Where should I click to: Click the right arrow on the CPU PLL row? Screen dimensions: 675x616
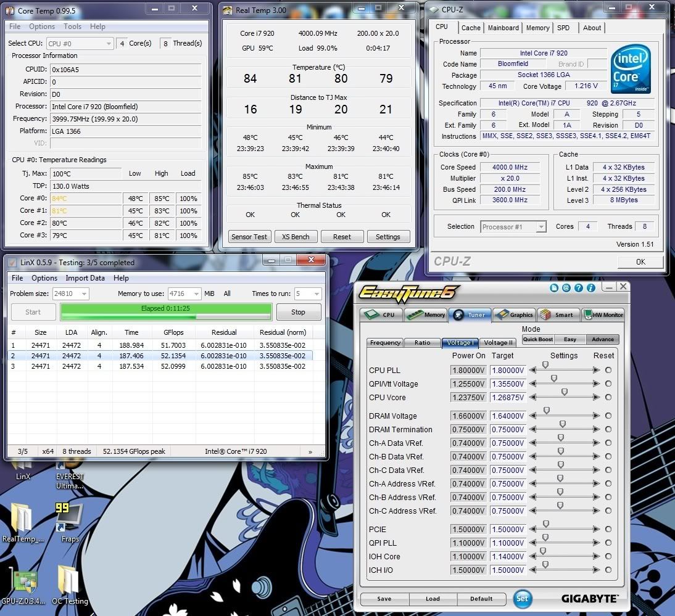(596, 370)
